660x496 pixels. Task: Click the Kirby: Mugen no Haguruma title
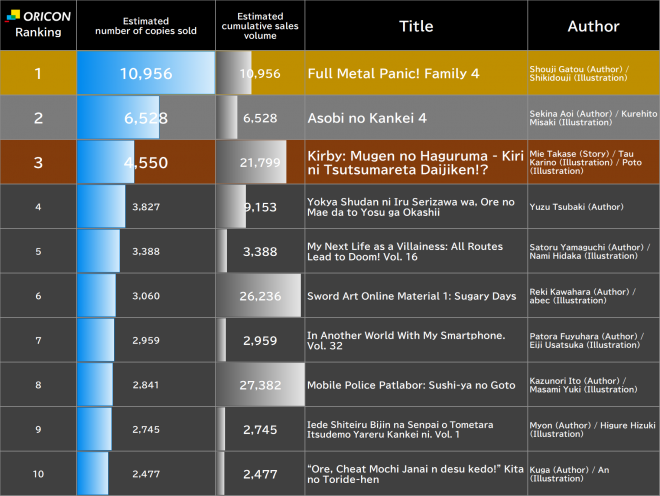[415, 163]
